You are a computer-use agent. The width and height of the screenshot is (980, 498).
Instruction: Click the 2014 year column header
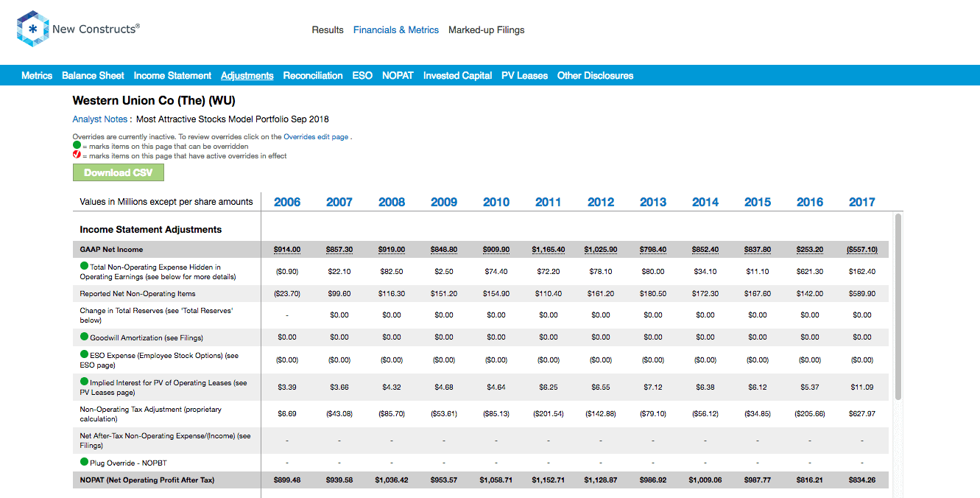pyautogui.click(x=705, y=202)
